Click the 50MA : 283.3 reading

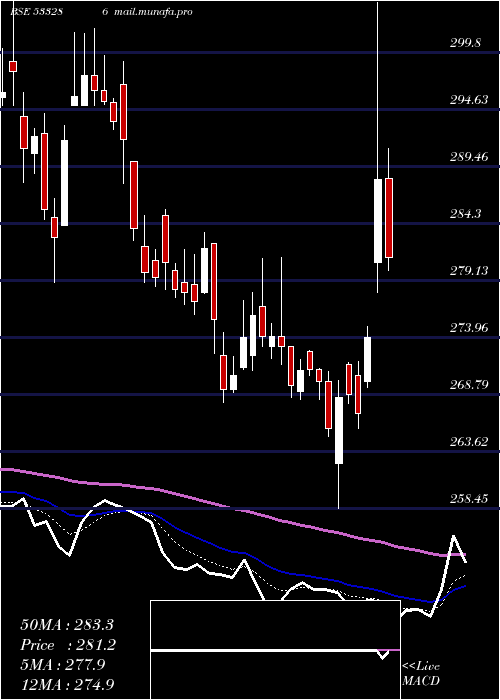tap(67, 625)
